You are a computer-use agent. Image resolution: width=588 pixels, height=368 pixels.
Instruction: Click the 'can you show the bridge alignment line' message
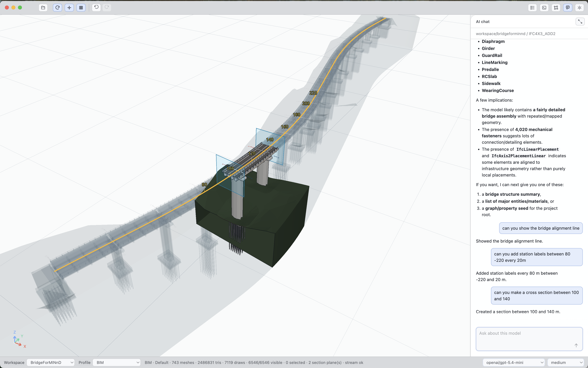pos(541,228)
